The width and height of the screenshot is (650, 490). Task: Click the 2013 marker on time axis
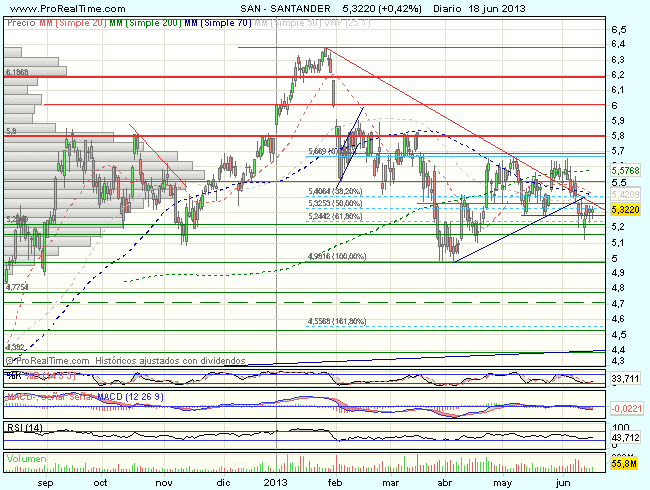[277, 480]
